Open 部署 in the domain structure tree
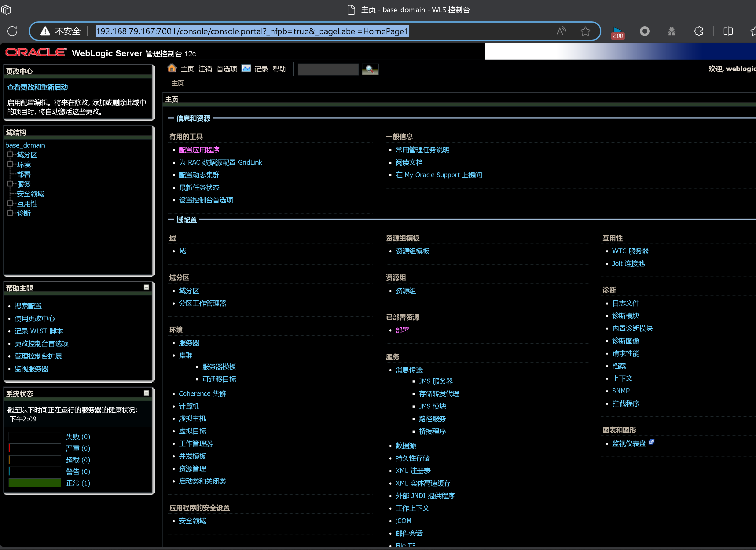 tap(24, 174)
